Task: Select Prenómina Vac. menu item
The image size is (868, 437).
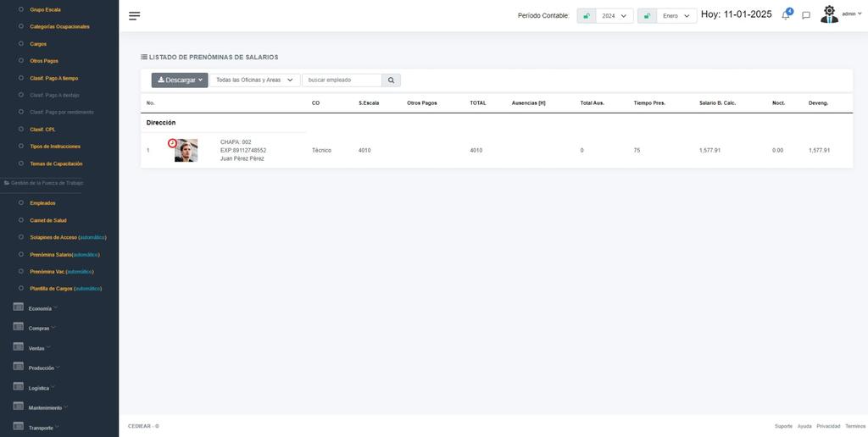Action: [47, 272]
